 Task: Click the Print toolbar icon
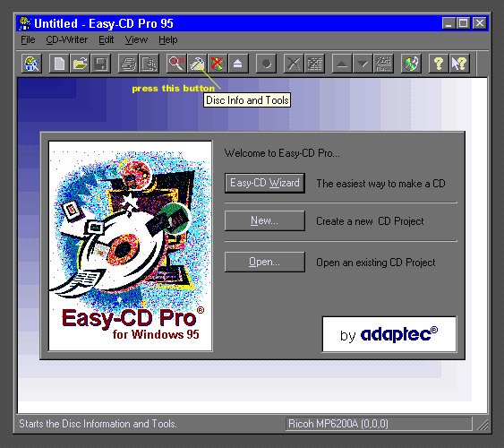click(128, 64)
